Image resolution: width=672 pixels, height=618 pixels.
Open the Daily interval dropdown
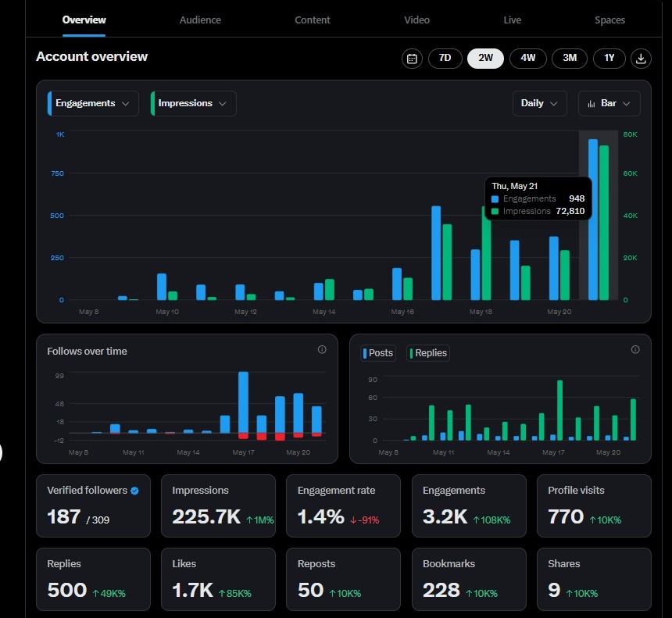540,103
